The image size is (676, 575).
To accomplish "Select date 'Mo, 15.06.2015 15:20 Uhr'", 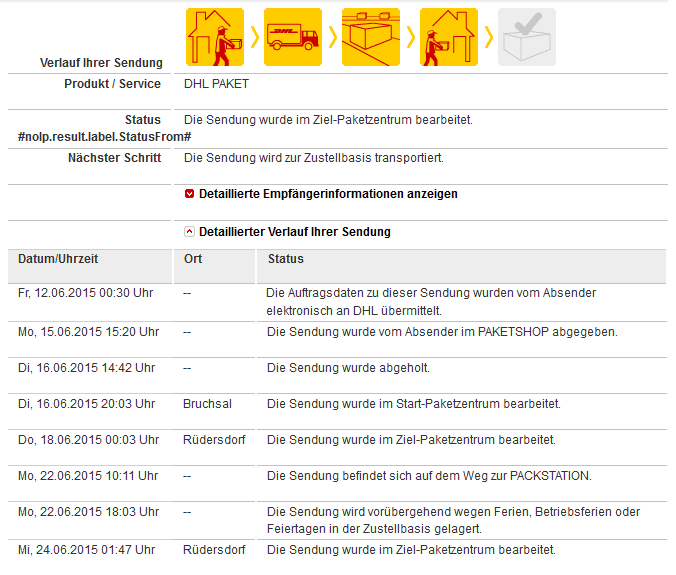I will pyautogui.click(x=88, y=332).
